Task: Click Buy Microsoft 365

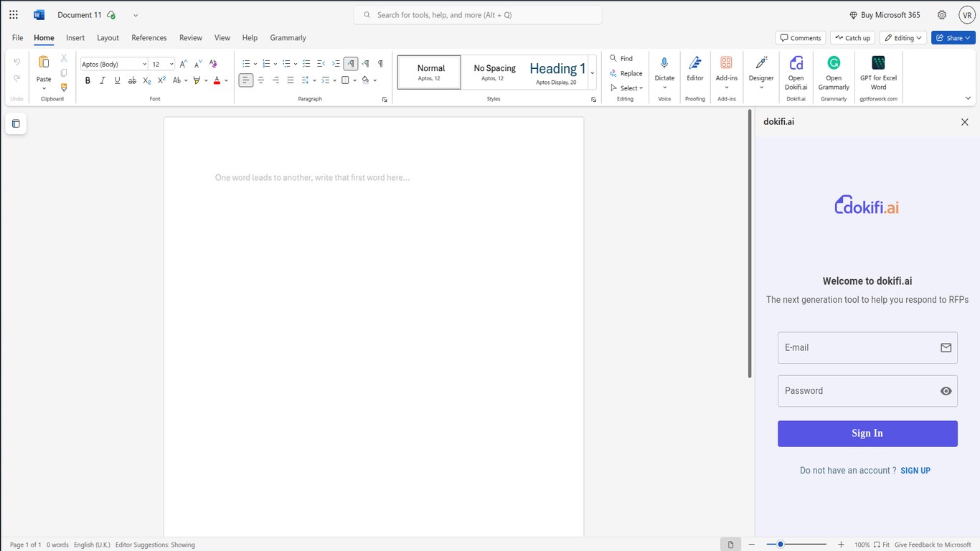Action: pos(885,15)
